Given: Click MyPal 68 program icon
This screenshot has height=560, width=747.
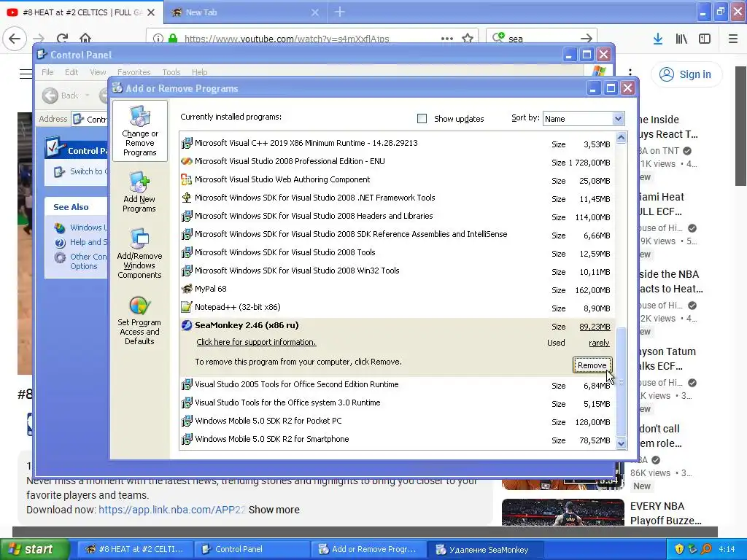Looking at the screenshot, I should tap(187, 289).
